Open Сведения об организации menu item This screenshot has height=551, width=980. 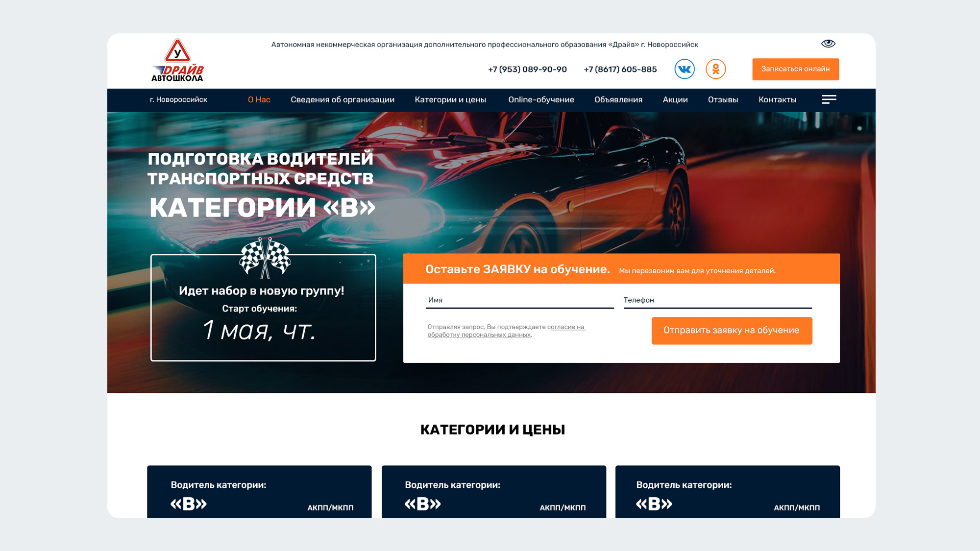coord(343,99)
